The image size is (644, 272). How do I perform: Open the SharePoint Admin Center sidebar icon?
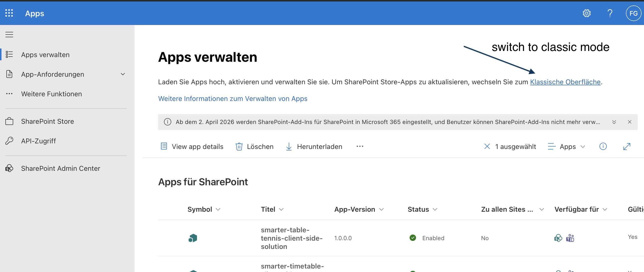pos(9,168)
